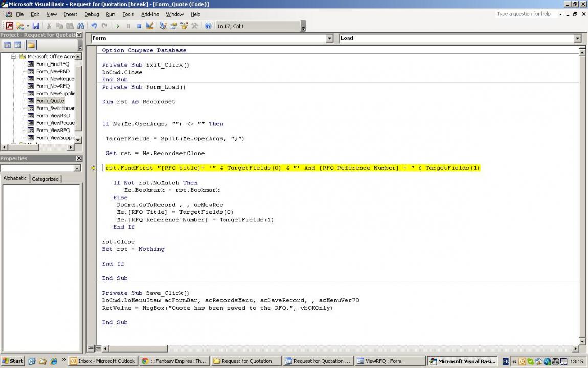The height and width of the screenshot is (368, 588).
Task: Click the Cut scissors icon
Action: tap(49, 26)
